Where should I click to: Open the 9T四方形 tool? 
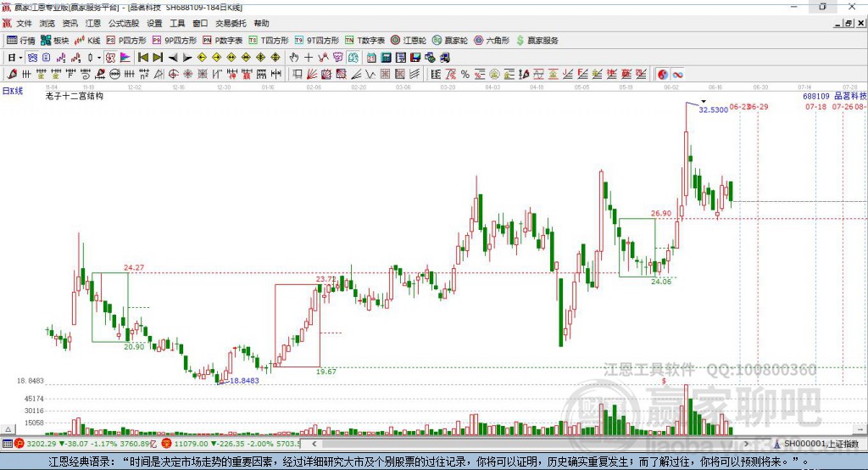[317, 41]
